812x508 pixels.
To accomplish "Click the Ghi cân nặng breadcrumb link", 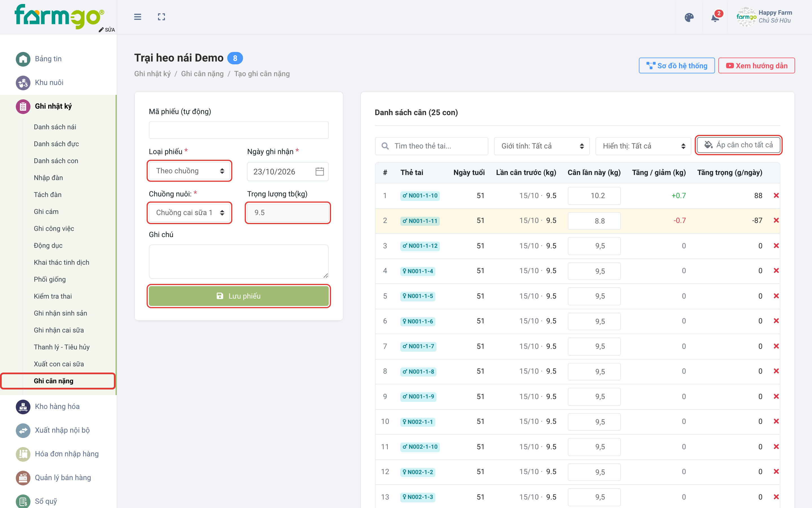I will pos(202,74).
